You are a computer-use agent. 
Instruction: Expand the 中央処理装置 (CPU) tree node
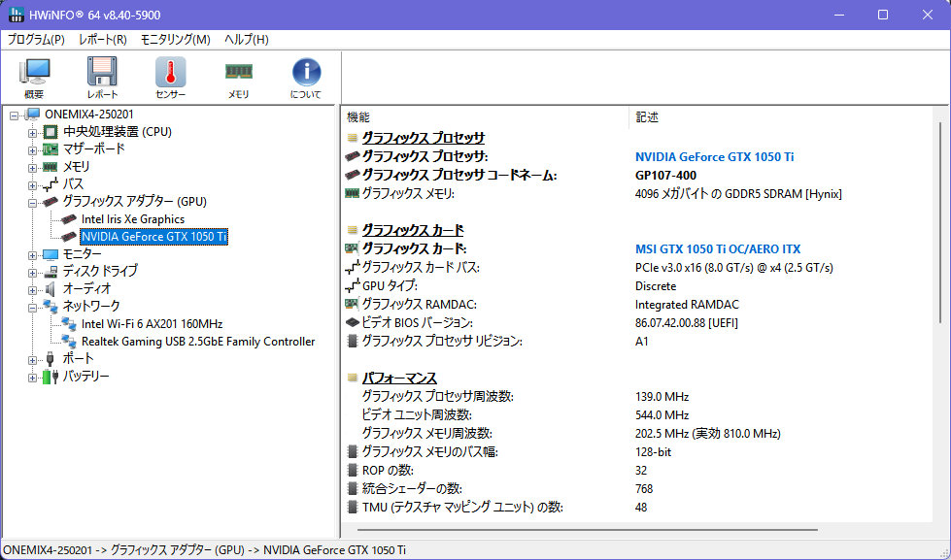(33, 132)
